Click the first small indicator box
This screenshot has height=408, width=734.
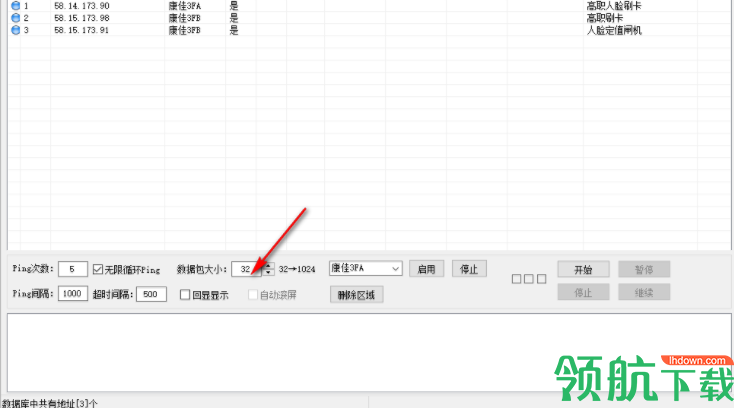pyautogui.click(x=516, y=279)
